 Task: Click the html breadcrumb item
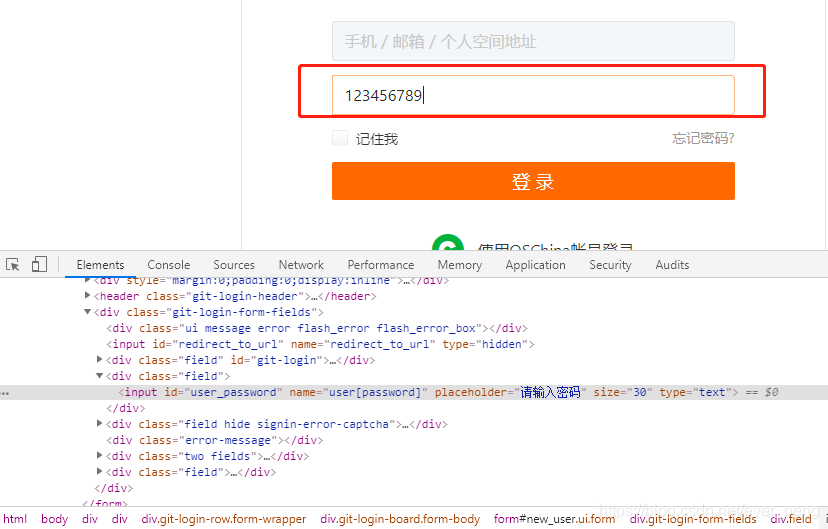coord(15,519)
